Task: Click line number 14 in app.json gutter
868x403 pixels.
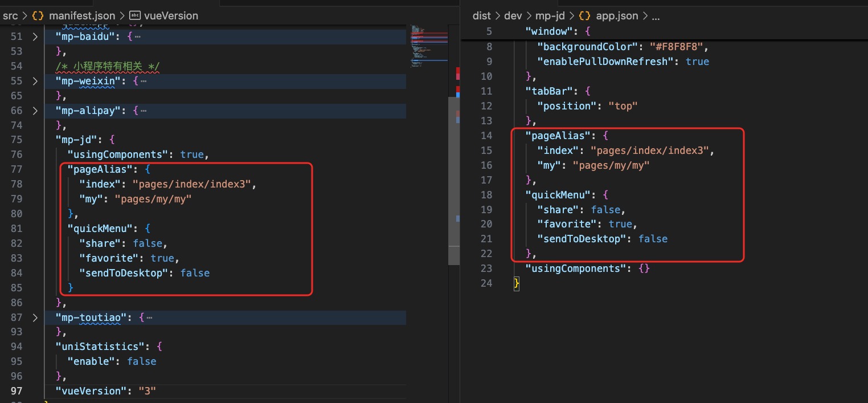Action: (x=486, y=135)
